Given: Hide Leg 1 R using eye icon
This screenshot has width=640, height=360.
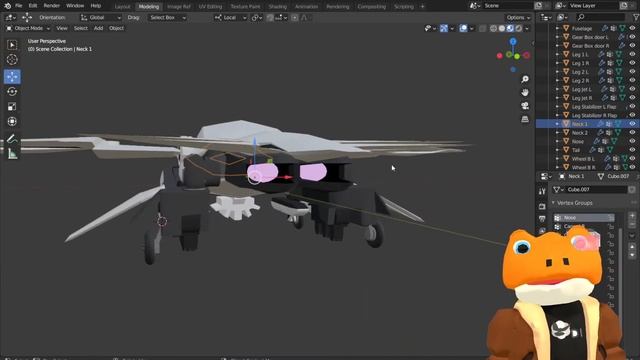Looking at the screenshot, I should click(x=633, y=63).
